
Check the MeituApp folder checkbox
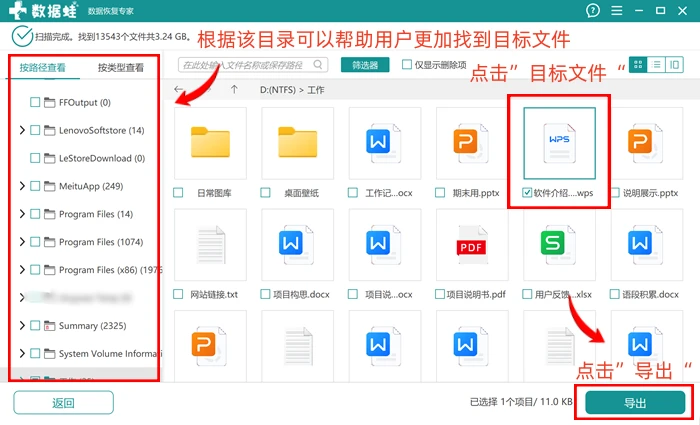coord(35,186)
